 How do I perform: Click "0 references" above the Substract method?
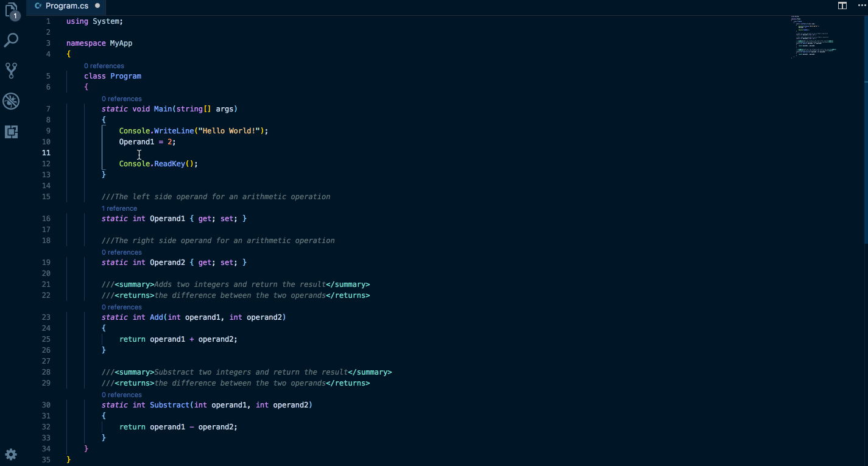click(x=122, y=395)
